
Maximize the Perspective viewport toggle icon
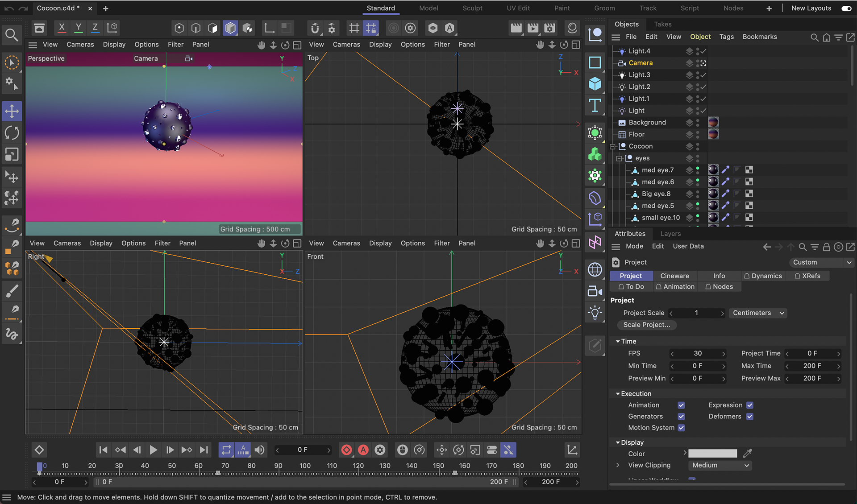pyautogui.click(x=297, y=45)
